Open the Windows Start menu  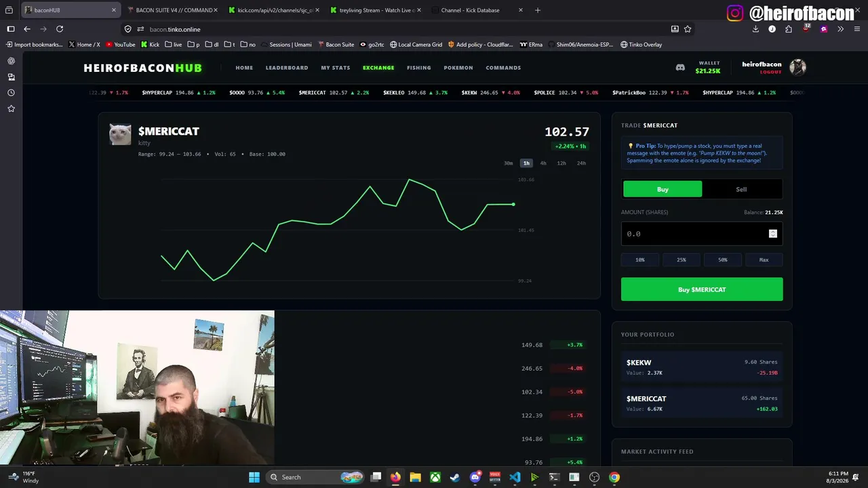pos(254,477)
